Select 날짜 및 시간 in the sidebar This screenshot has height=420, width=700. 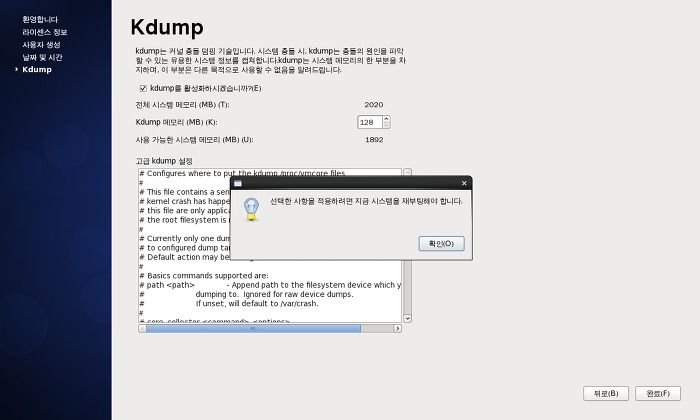click(42, 57)
